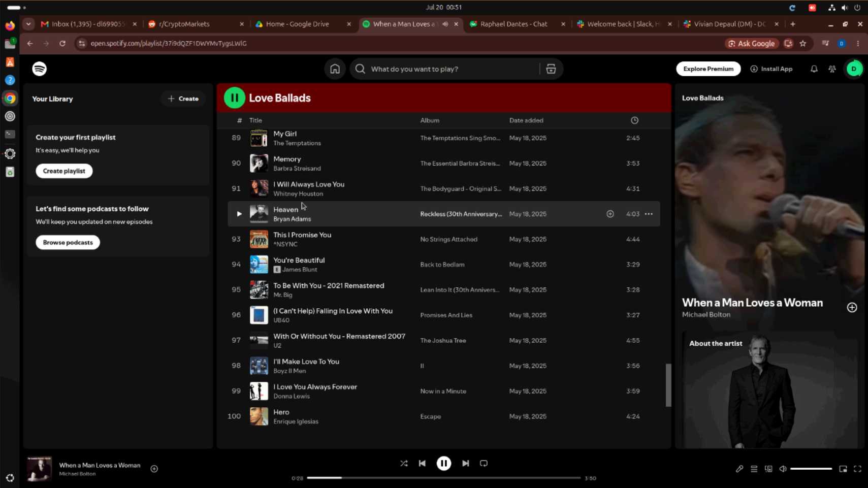
Task: Add When a Man Loves a Woman to Liked Songs in right panel
Action: tap(852, 307)
